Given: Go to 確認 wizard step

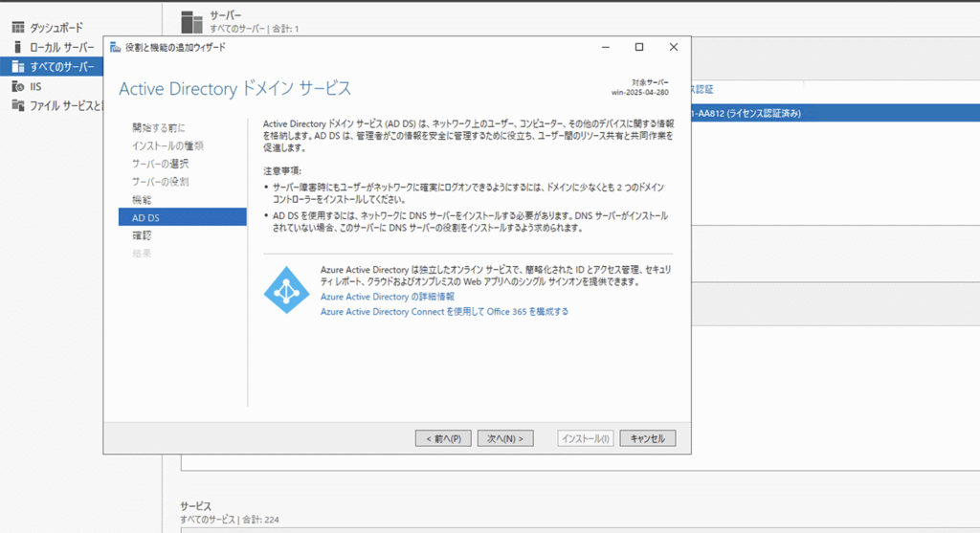Looking at the screenshot, I should pos(142,235).
